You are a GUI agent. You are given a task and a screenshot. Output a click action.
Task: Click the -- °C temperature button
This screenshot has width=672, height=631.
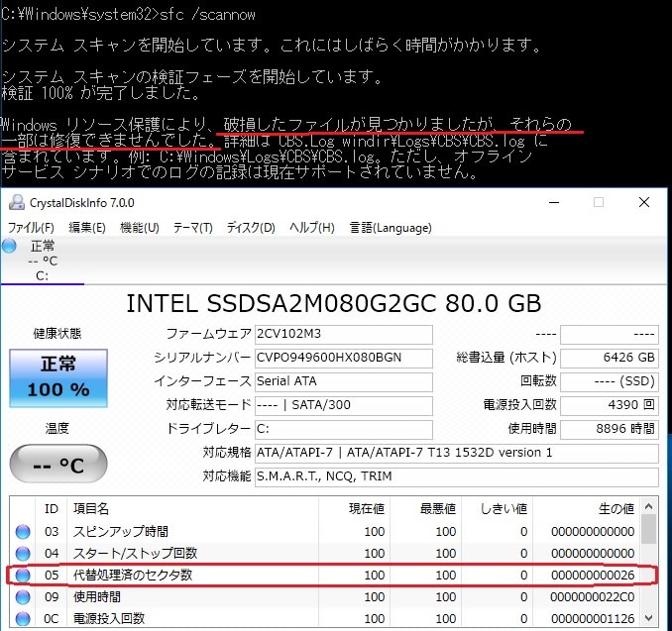(x=58, y=464)
